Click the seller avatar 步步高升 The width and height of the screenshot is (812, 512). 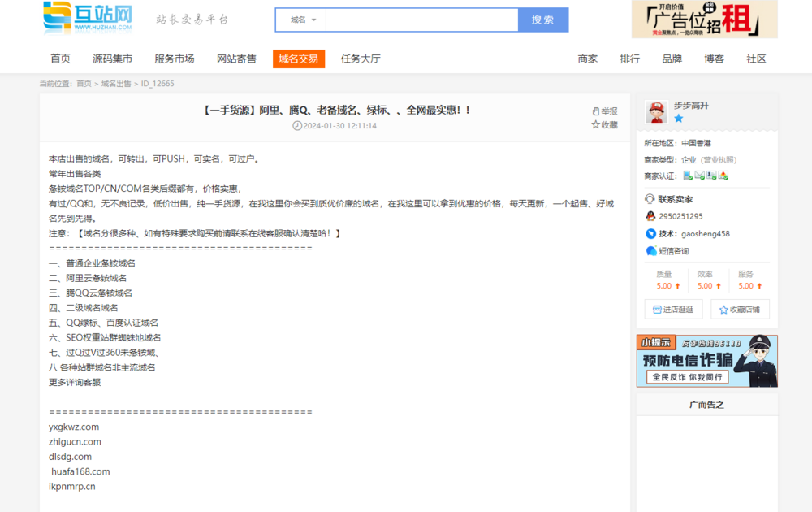pyautogui.click(x=656, y=112)
